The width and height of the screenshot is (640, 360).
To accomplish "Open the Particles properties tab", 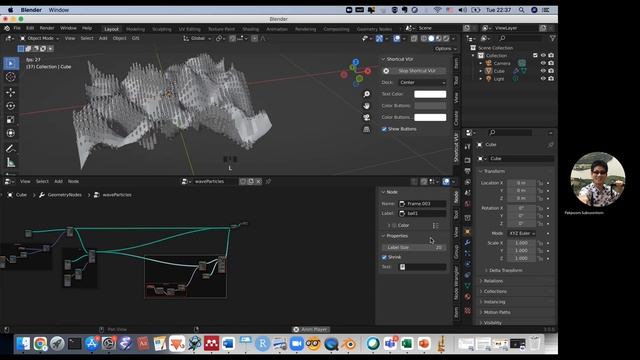I will pos(468,253).
